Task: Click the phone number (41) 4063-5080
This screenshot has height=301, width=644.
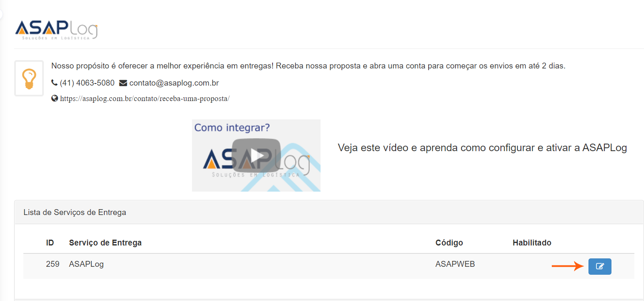Action: pyautogui.click(x=87, y=83)
